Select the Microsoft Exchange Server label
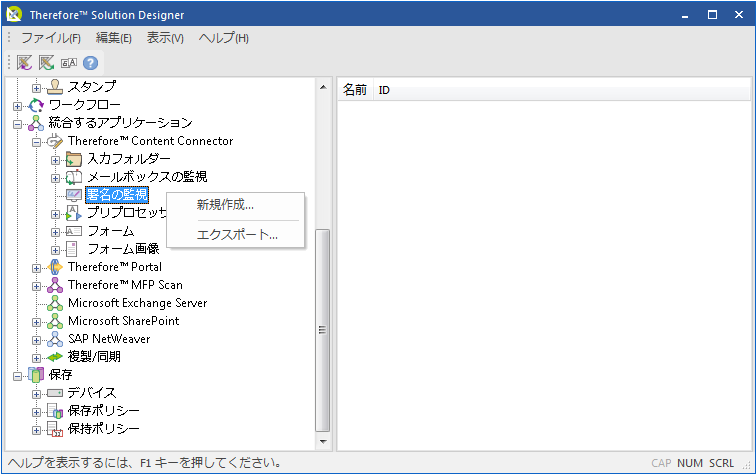 [x=137, y=303]
